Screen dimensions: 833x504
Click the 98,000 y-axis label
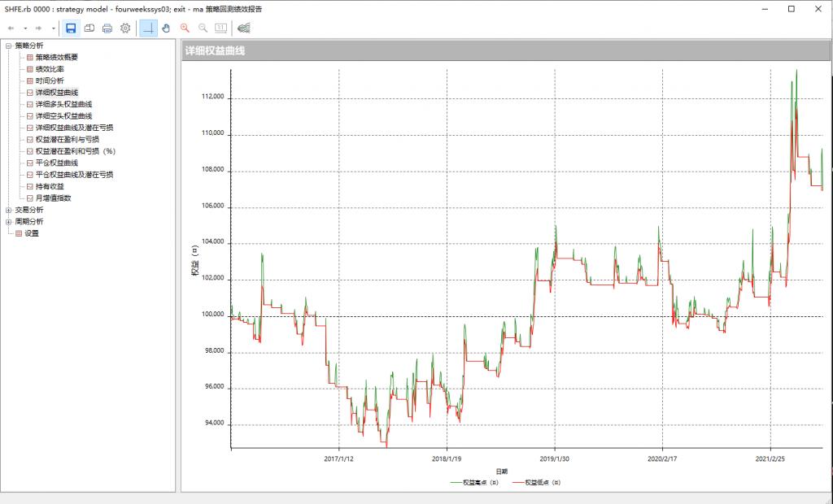[214, 351]
